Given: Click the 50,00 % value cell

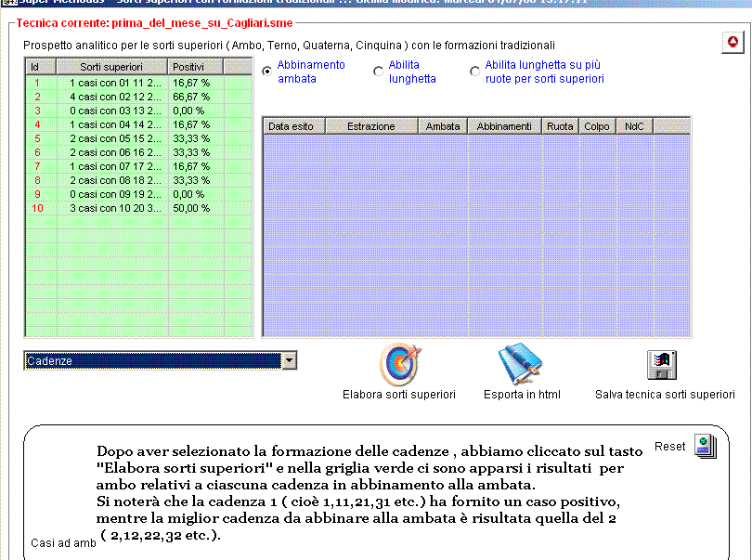Looking at the screenshot, I should (196, 208).
